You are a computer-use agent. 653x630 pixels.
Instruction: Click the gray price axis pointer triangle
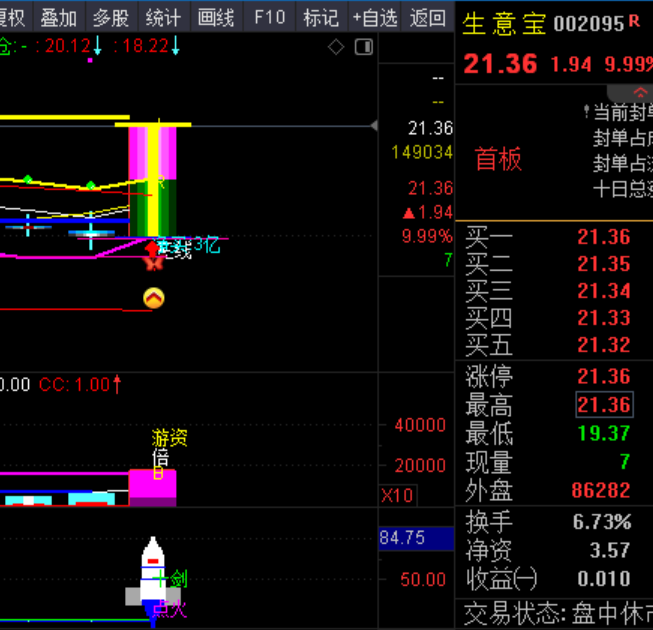(x=374, y=125)
